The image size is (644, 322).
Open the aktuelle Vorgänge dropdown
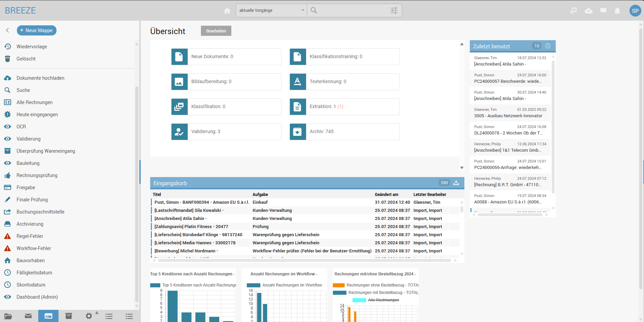pos(271,10)
